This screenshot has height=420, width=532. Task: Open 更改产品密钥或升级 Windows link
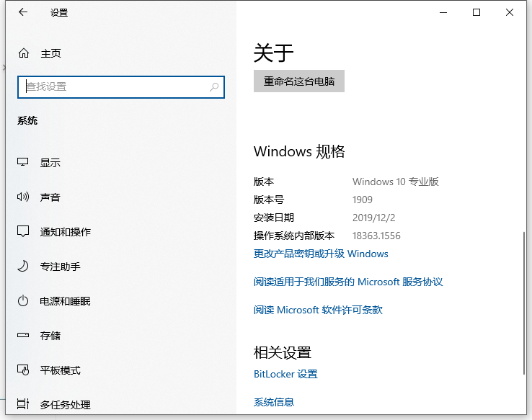pos(321,254)
